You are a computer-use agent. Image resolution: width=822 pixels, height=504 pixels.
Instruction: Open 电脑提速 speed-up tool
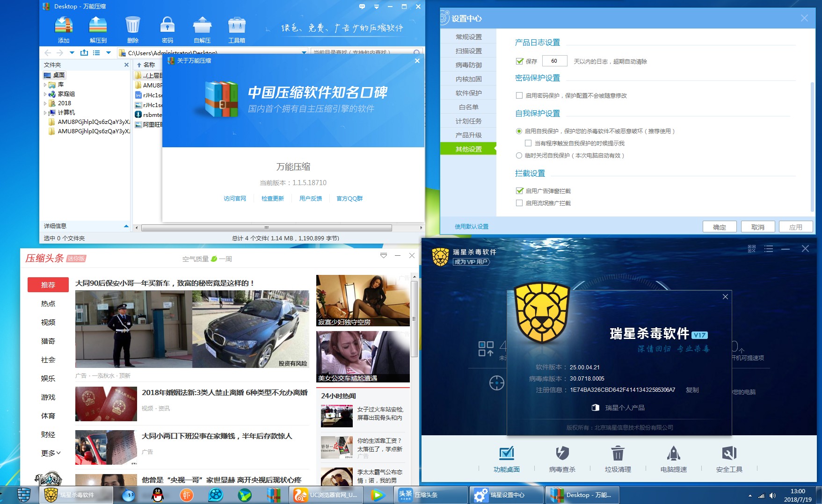click(674, 459)
